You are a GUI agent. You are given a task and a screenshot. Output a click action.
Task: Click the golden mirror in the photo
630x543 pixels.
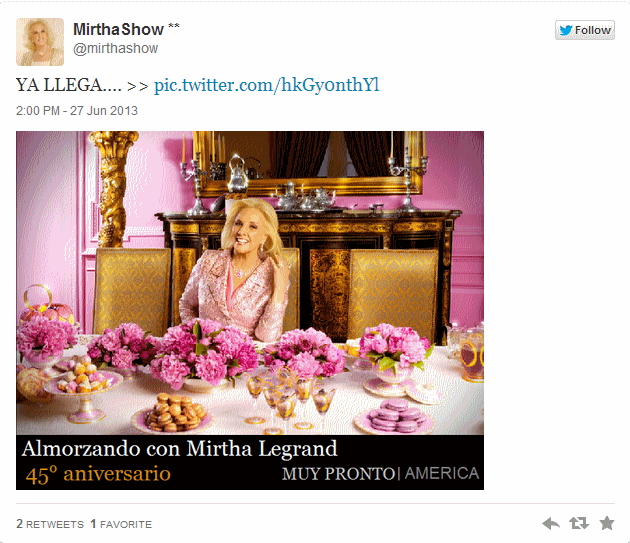(x=308, y=163)
